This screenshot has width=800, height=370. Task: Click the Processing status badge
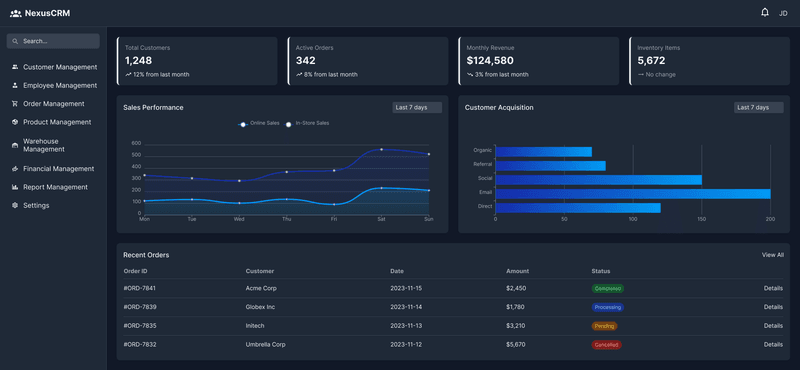tap(608, 307)
